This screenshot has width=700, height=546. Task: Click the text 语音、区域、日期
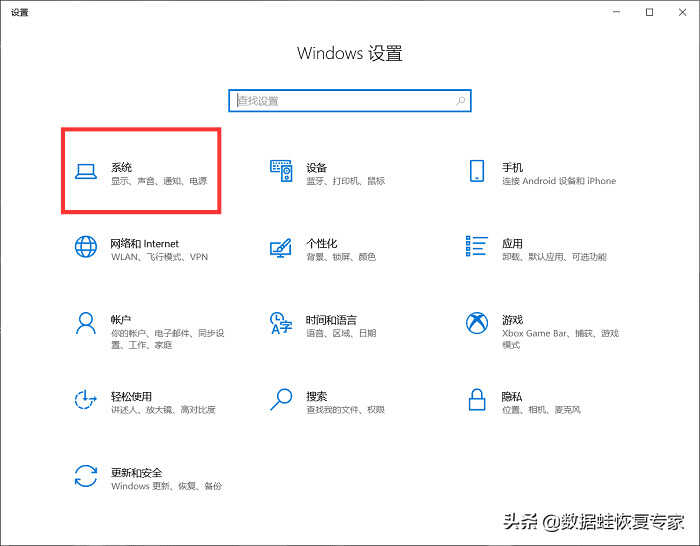click(341, 333)
